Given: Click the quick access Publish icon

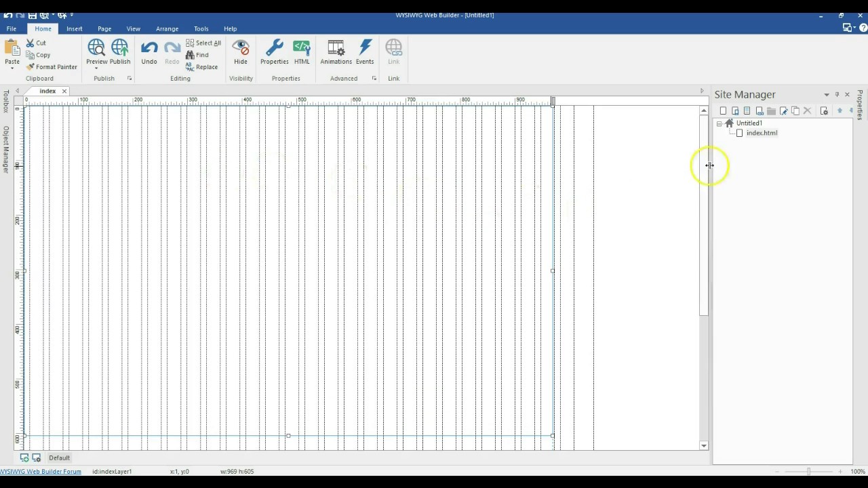Looking at the screenshot, I should click(62, 15).
